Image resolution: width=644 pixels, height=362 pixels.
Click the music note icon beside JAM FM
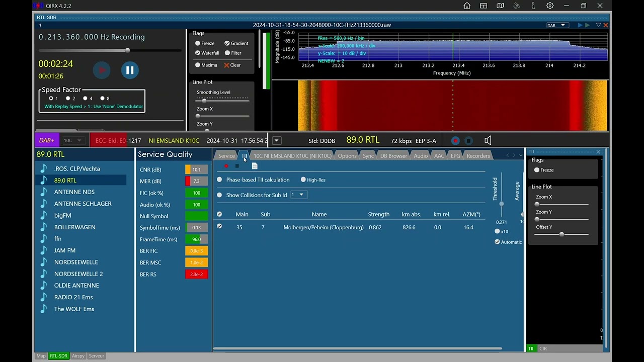(44, 250)
